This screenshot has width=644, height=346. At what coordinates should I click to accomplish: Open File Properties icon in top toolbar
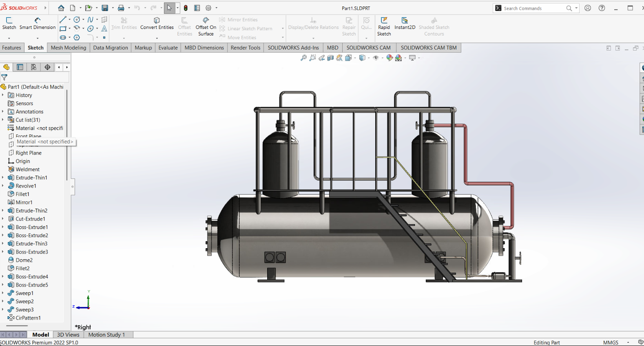click(x=197, y=8)
